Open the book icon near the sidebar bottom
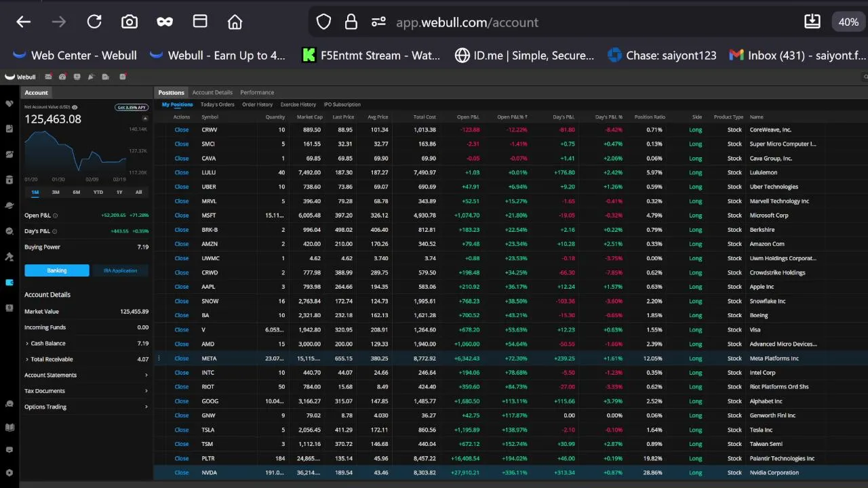The image size is (868, 488). [x=9, y=427]
